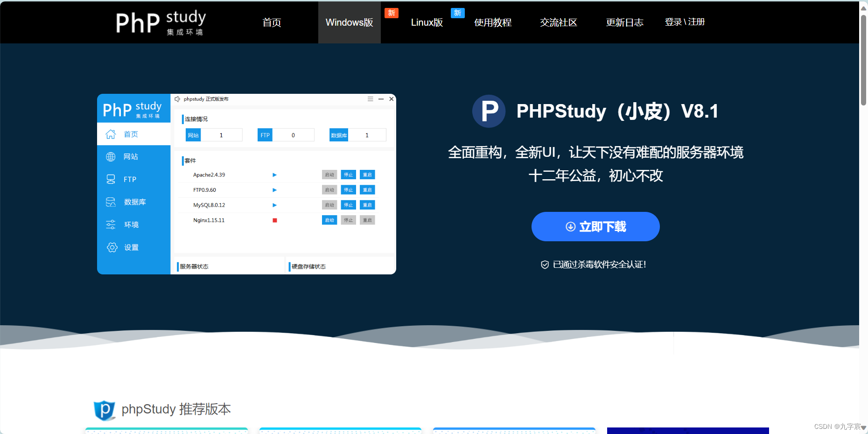Click the PhP study logo in header
The height and width of the screenshot is (434, 868).
click(x=161, y=22)
